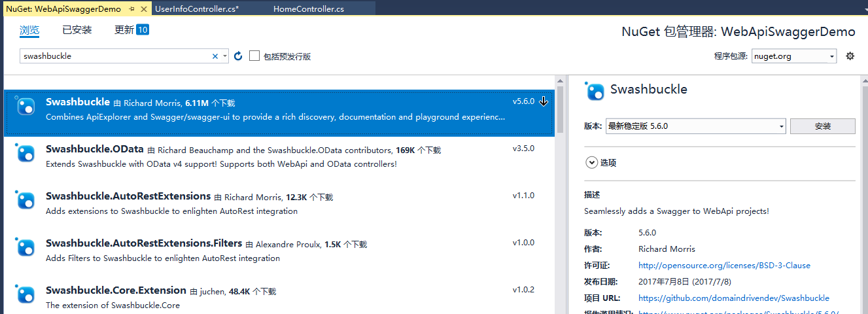Switch to the 已安装 installed tab
This screenshot has width=868, height=314.
pos(77,30)
